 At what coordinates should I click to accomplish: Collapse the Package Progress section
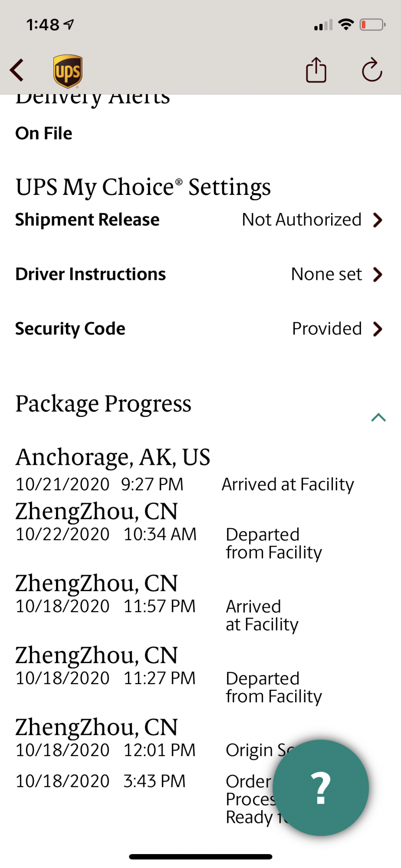click(378, 417)
